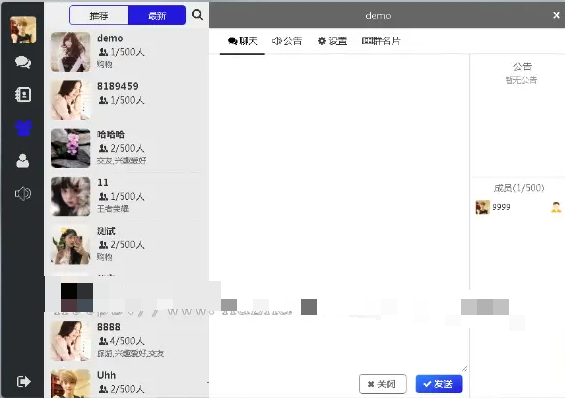Open the 8189459 group avatar thumbnail
The image size is (565, 398).
point(71,100)
